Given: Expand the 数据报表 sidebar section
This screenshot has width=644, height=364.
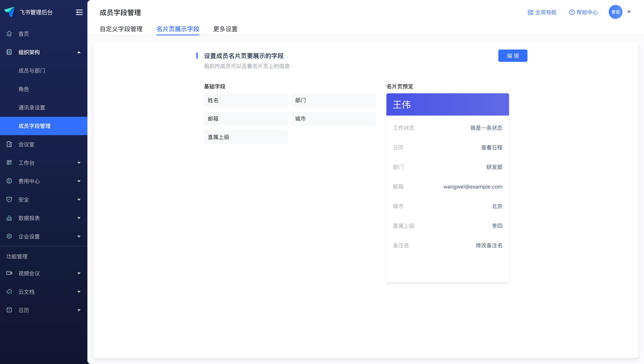Looking at the screenshot, I should 79,218.
